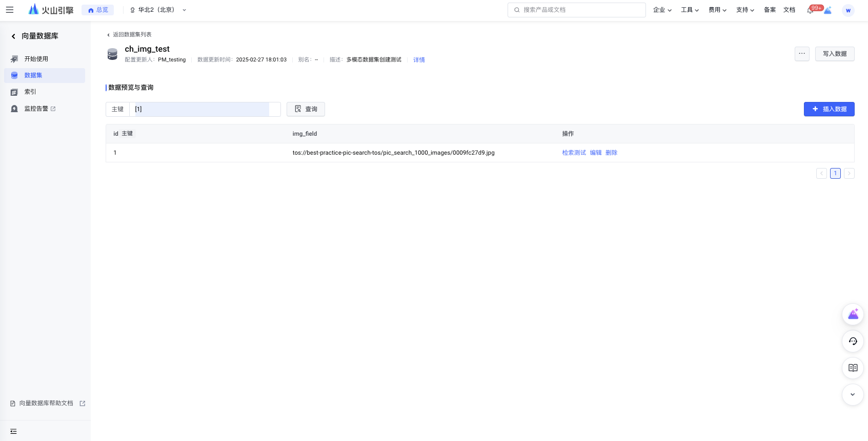Open 索引 in the sidebar

click(x=45, y=92)
